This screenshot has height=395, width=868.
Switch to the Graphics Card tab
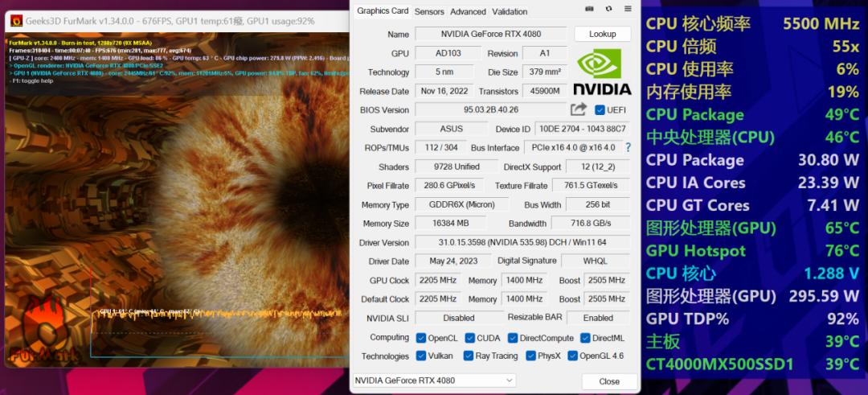click(383, 10)
